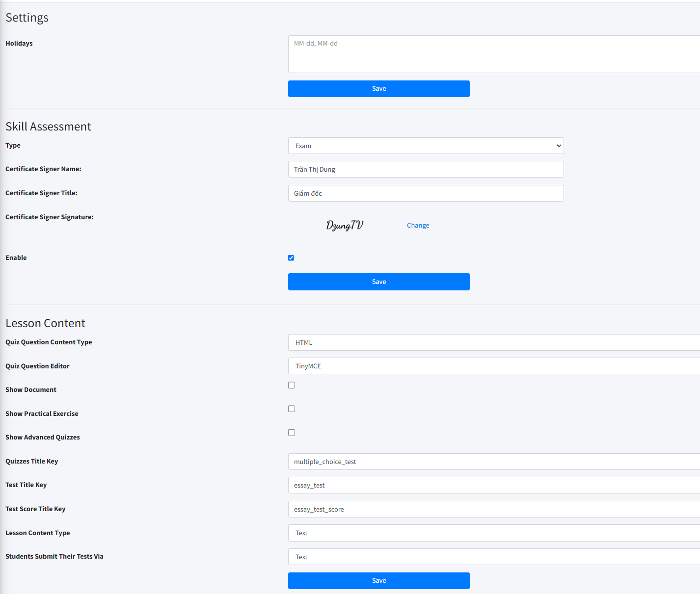Screen dimensions: 700x594
Task: Click the Skill Assessment heading
Action: [x=48, y=127]
